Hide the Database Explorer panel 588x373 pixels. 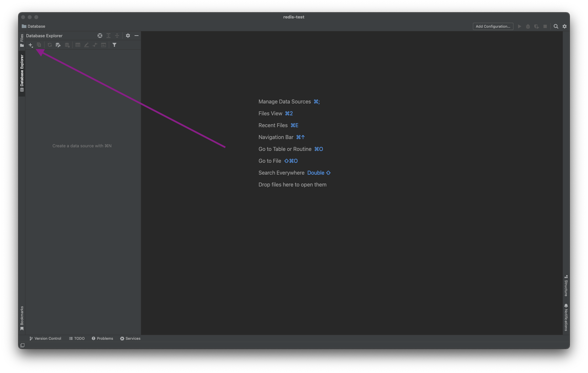[x=137, y=36]
